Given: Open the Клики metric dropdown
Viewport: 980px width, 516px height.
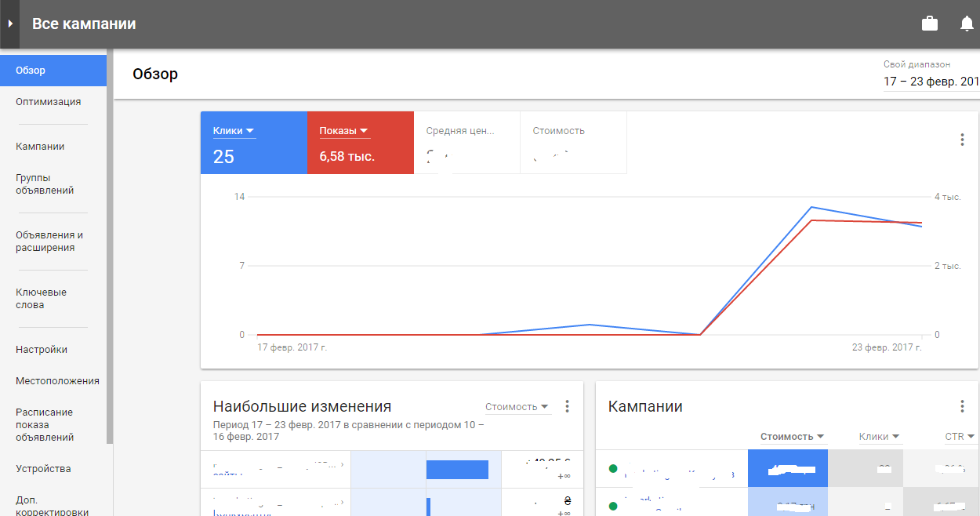Looking at the screenshot, I should [x=234, y=131].
